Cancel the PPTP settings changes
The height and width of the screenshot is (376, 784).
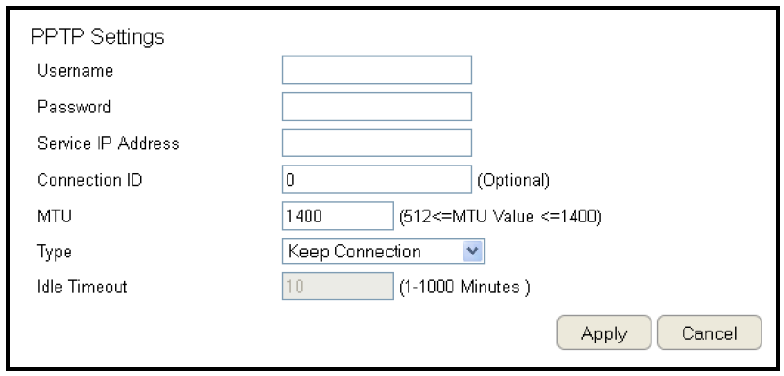point(709,332)
